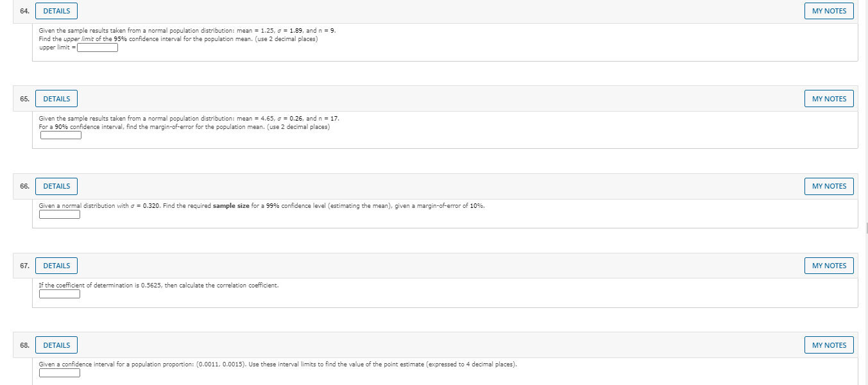Screen dimensions: 868x385
Task: Open DETAILS for question 65
Action: point(56,98)
